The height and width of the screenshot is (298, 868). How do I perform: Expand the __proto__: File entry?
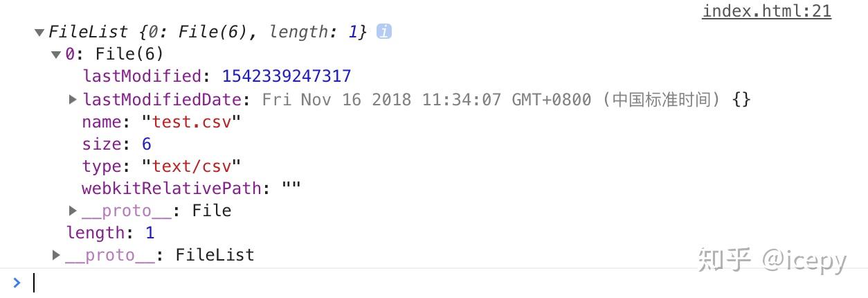click(x=73, y=210)
